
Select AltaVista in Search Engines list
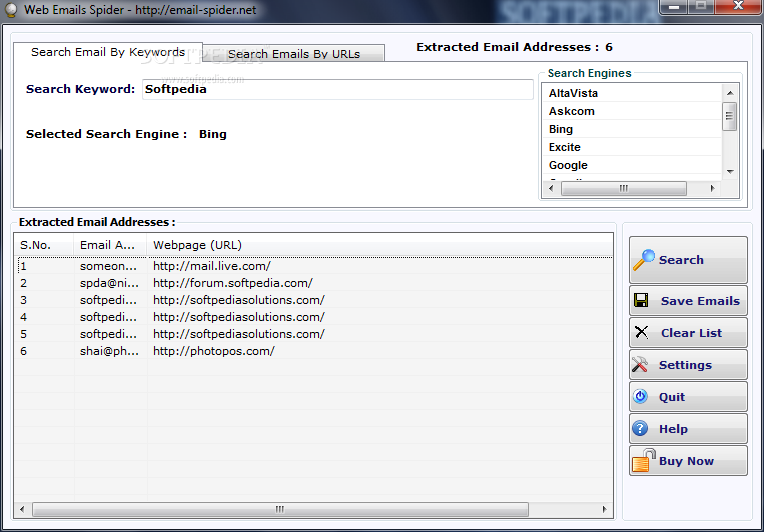pos(631,93)
